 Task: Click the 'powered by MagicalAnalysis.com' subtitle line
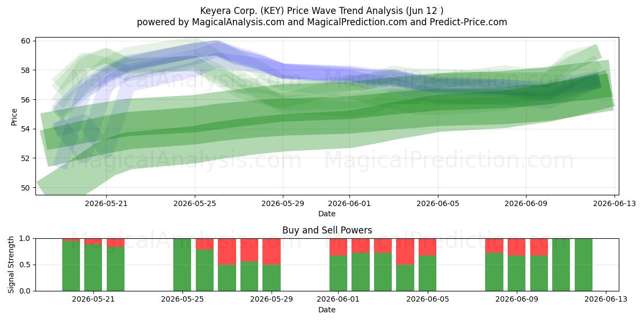[x=322, y=22]
